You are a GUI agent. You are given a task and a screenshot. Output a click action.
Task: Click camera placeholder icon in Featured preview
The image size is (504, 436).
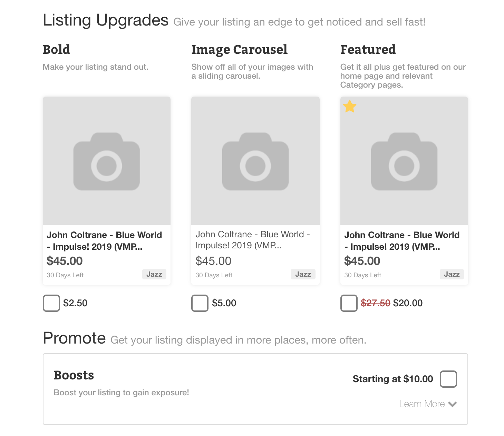coord(404,161)
